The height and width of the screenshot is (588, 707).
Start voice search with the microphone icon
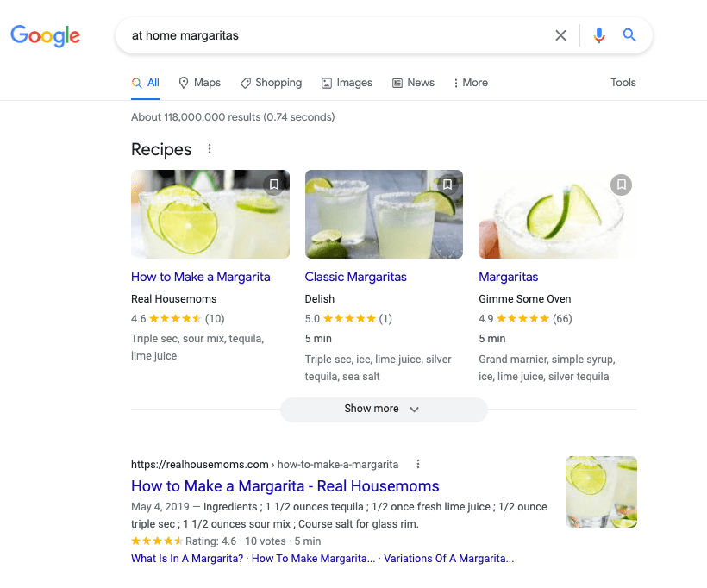coord(598,35)
